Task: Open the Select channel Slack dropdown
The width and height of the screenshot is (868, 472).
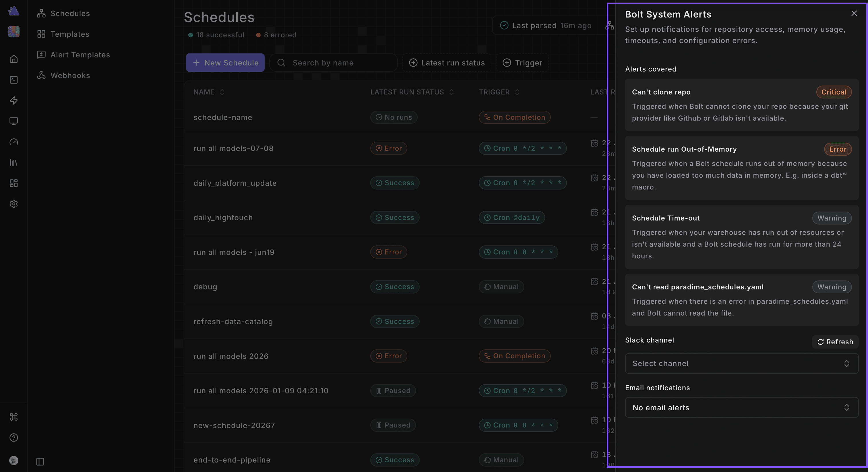Action: coord(742,363)
